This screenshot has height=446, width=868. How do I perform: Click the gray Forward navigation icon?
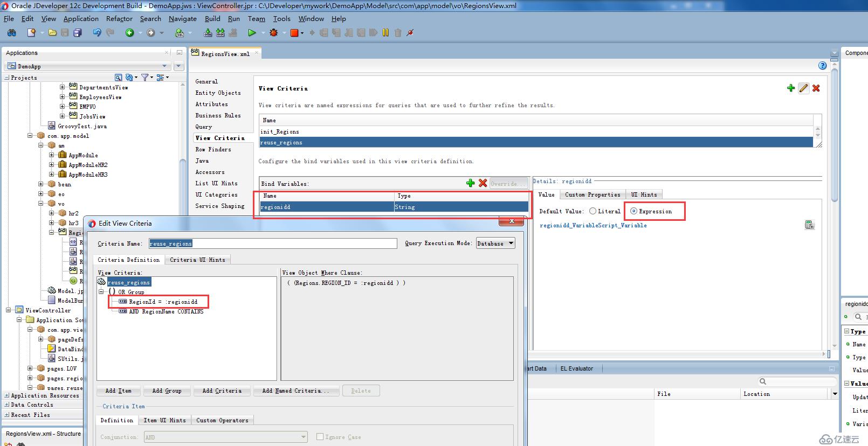[x=151, y=33]
